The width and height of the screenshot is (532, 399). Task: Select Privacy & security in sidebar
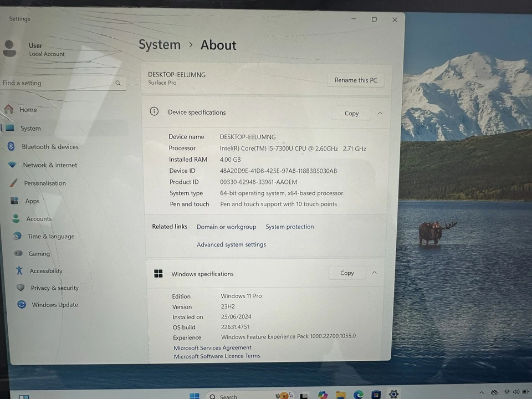click(54, 288)
